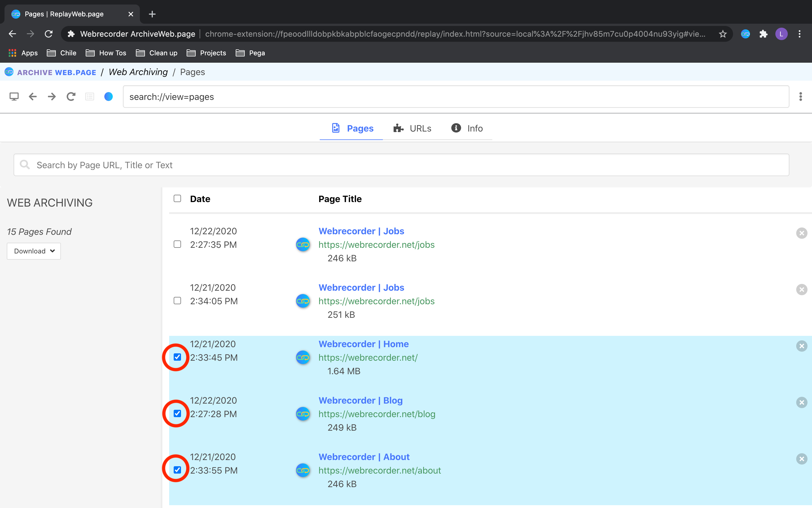The height and width of the screenshot is (508, 812).
Task: Click the disabled page list icon
Action: 90,97
